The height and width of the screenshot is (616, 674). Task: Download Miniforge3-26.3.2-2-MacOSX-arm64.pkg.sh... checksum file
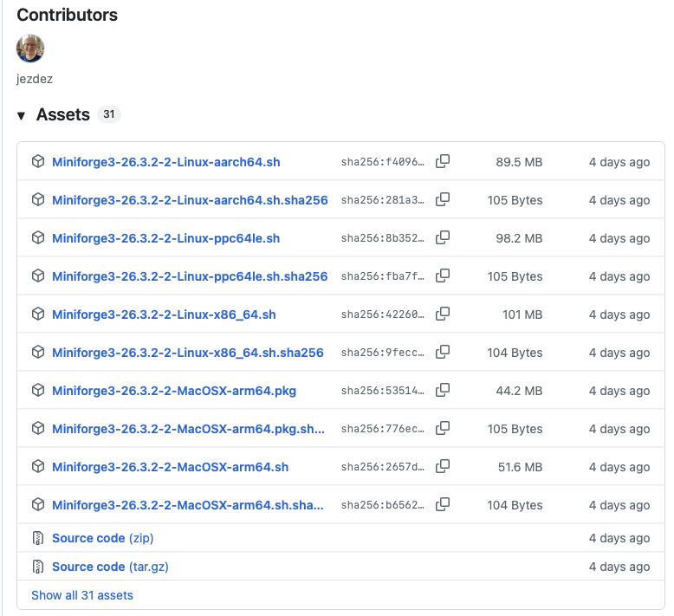point(188,429)
